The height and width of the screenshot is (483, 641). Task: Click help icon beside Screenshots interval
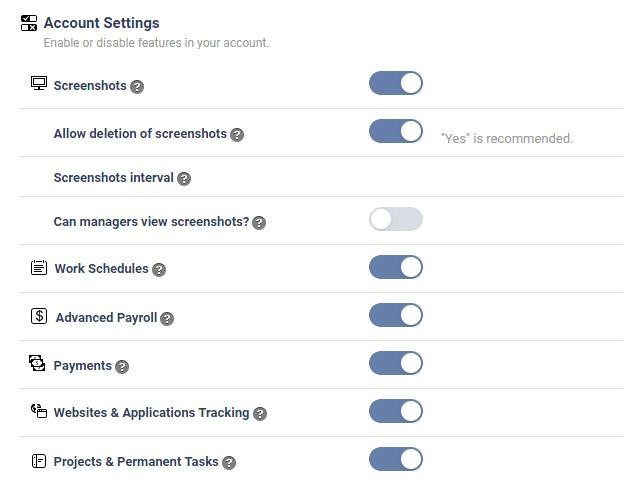click(x=184, y=179)
